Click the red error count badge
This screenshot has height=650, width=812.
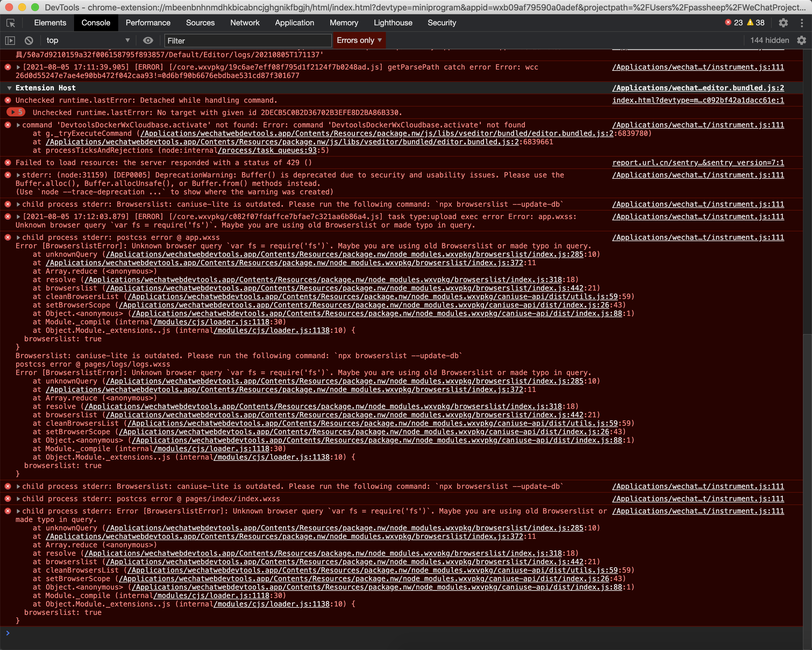click(734, 23)
